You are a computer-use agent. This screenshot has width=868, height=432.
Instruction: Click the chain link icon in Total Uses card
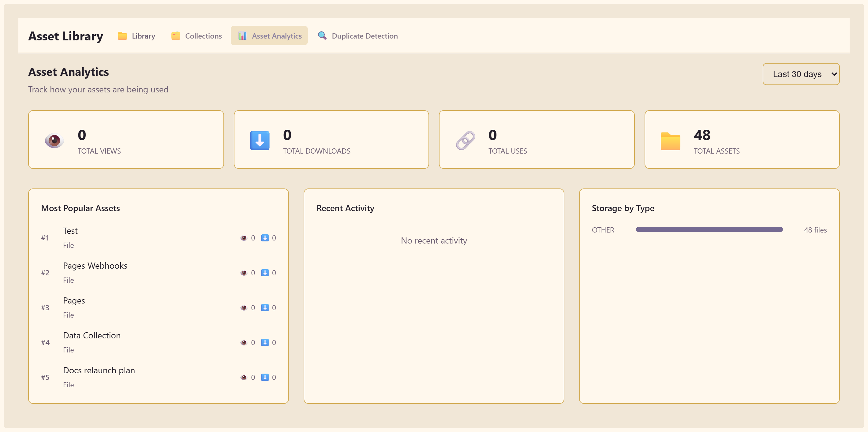pyautogui.click(x=465, y=140)
